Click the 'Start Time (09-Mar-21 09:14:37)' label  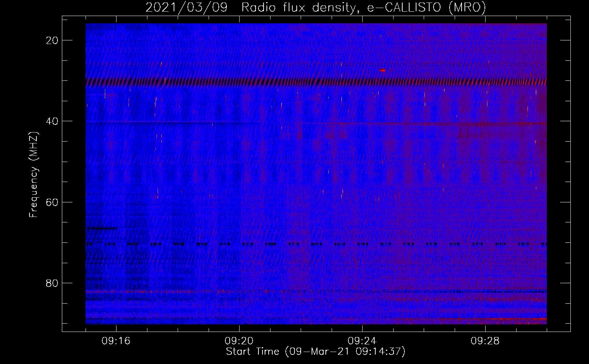coord(316,352)
